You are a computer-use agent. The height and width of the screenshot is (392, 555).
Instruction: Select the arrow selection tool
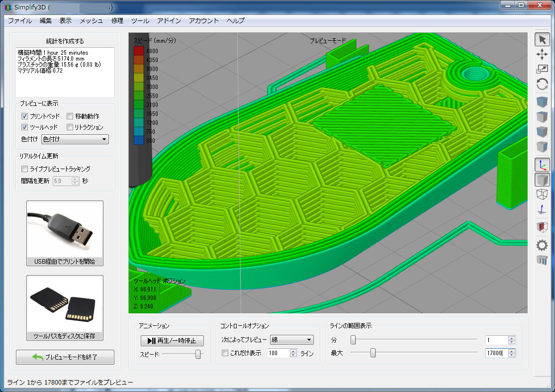542,40
